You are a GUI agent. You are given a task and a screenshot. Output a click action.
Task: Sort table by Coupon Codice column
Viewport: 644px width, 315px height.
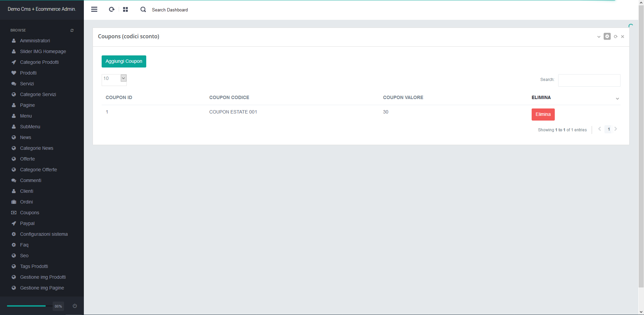pos(229,97)
